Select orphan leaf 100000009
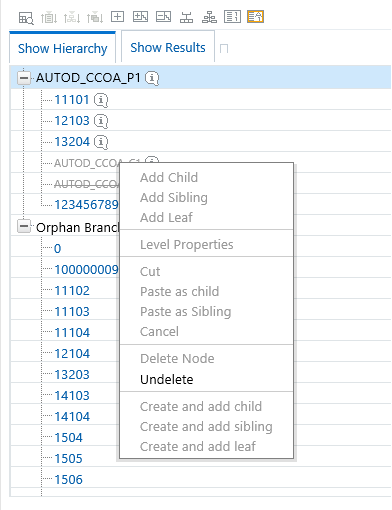This screenshot has width=392, height=510. pos(87,270)
